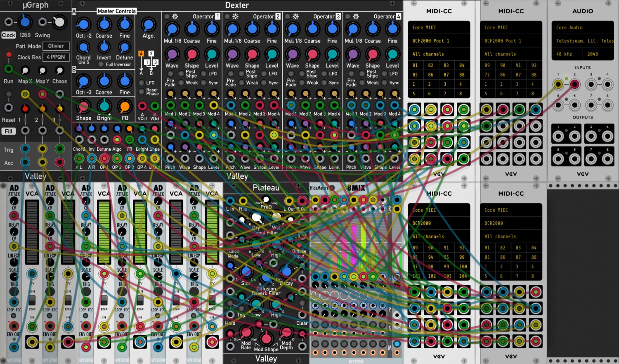This screenshot has height=364, width=619.
Task: Click AUDIO module input 1 jack
Action: coord(558,85)
